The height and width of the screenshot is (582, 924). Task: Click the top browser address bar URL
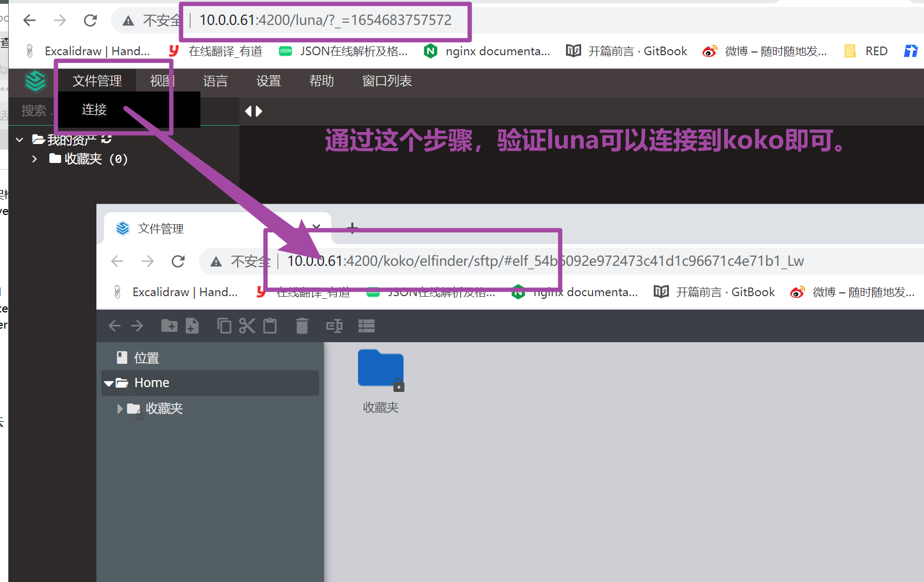pyautogui.click(x=325, y=20)
